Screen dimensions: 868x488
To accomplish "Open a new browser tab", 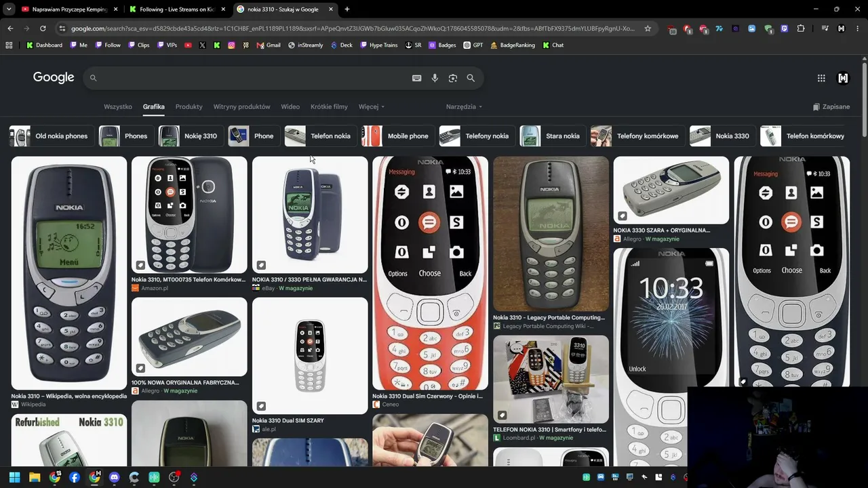I will tap(347, 9).
